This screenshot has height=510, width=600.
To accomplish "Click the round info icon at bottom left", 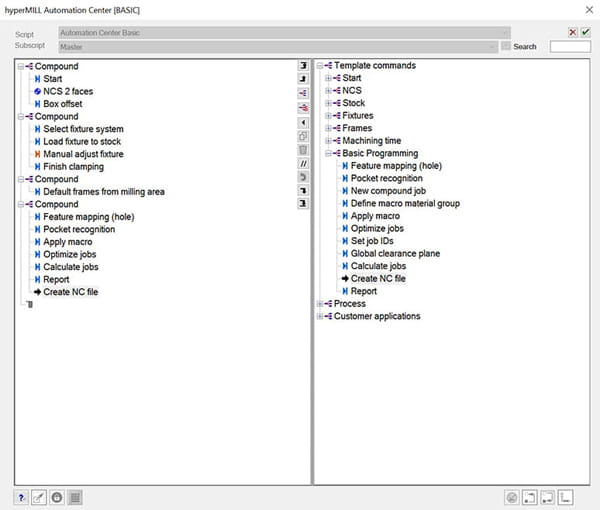I will coord(57,498).
